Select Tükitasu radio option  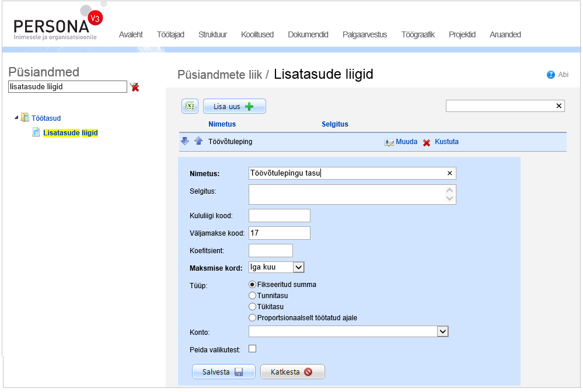(x=253, y=307)
